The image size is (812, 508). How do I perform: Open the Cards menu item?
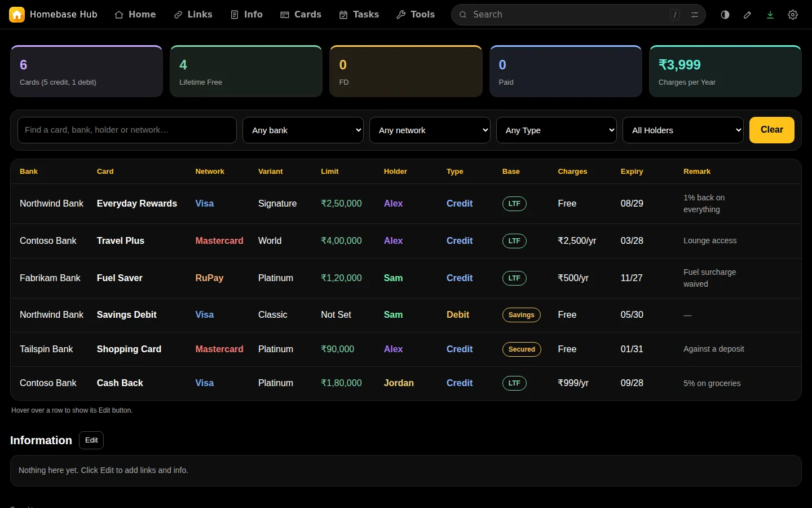[301, 15]
